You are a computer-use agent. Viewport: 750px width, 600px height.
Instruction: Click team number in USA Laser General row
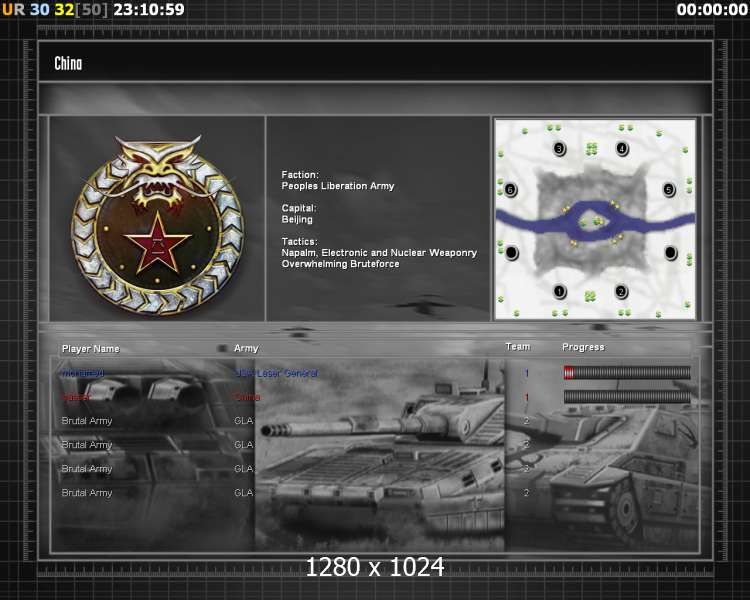[x=526, y=373]
